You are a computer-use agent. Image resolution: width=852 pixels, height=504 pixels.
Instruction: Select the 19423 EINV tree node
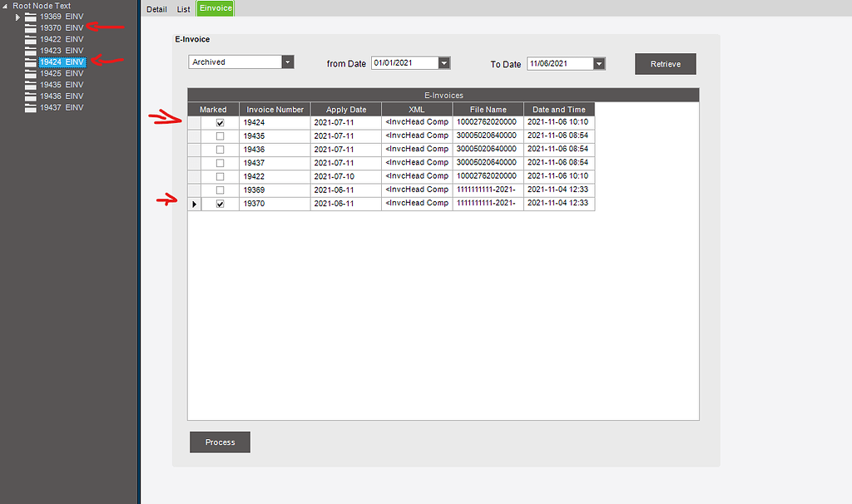point(62,51)
